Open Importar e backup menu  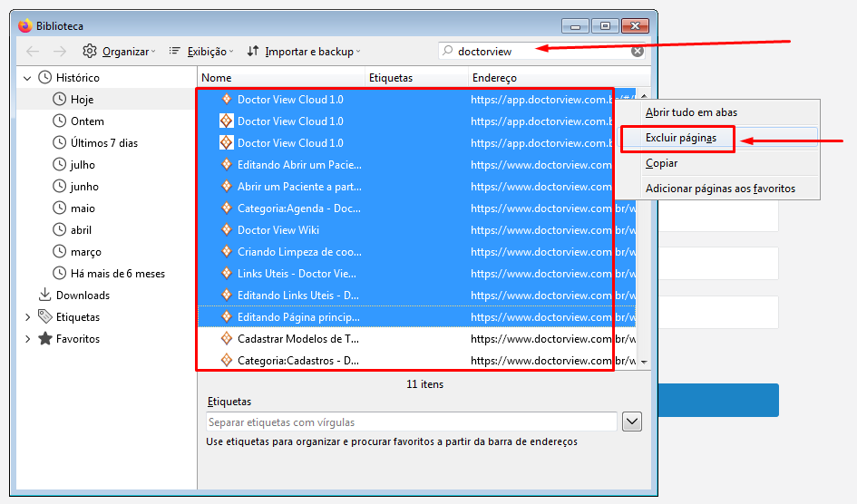click(304, 52)
